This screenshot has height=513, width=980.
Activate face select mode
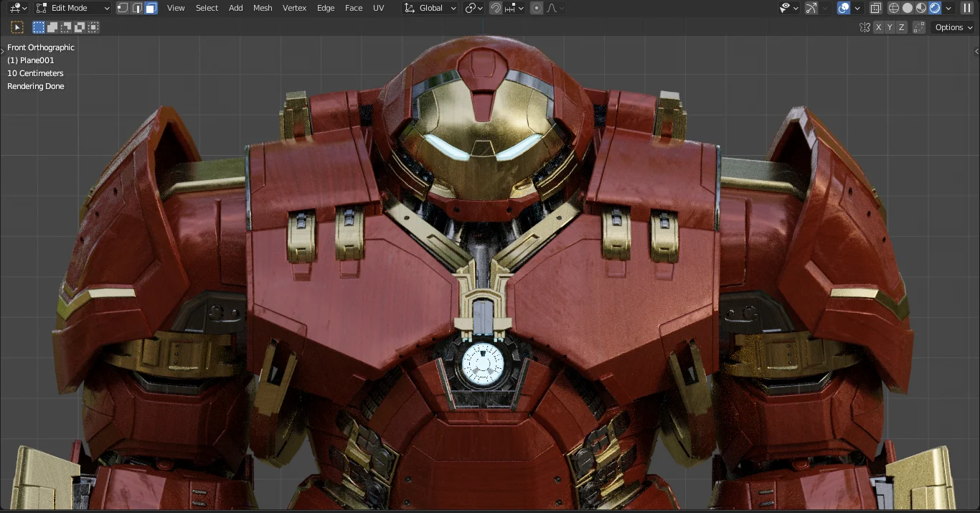click(150, 8)
